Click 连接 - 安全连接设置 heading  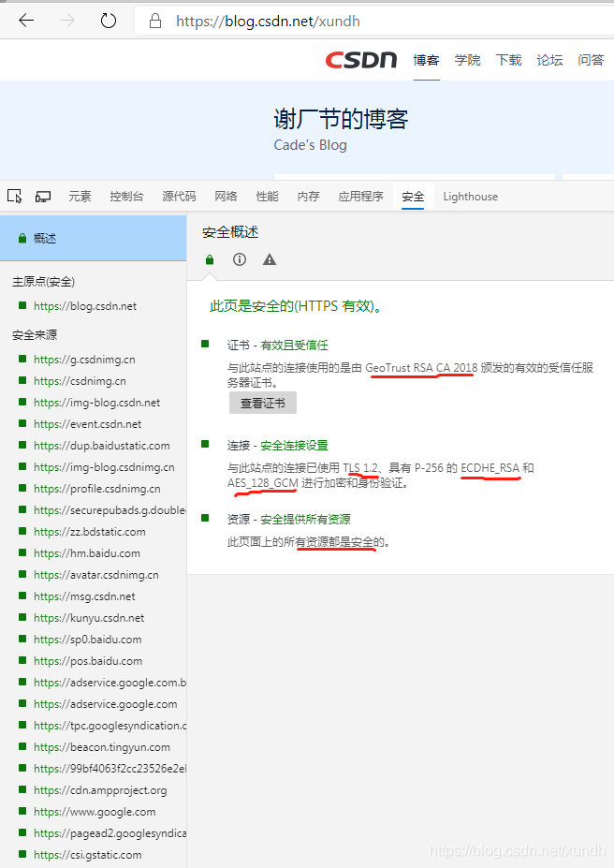click(278, 446)
